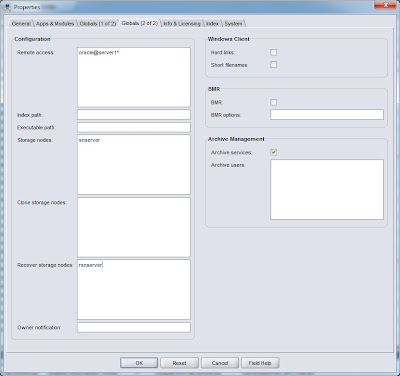The height and width of the screenshot is (376, 400).
Task: Focus the Executable path field
Action: 134,127
